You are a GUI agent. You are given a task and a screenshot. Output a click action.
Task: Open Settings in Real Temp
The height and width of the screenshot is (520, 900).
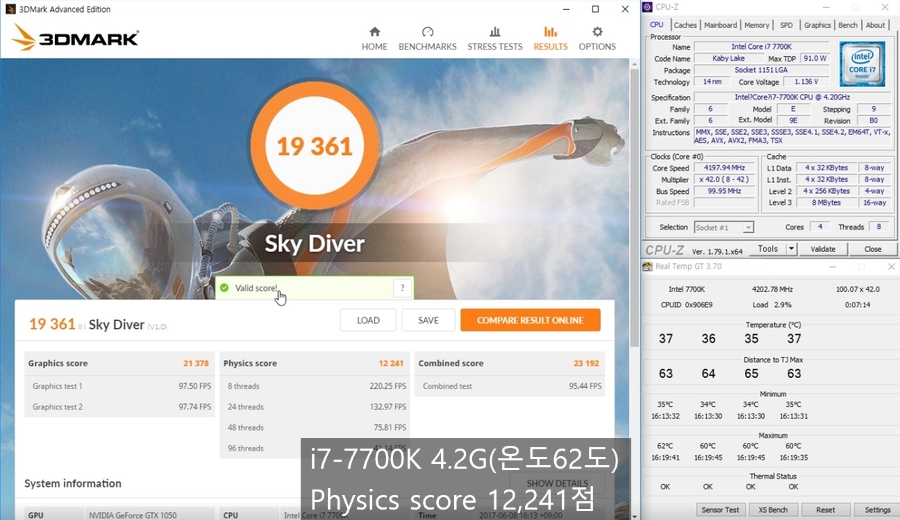[x=877, y=510]
